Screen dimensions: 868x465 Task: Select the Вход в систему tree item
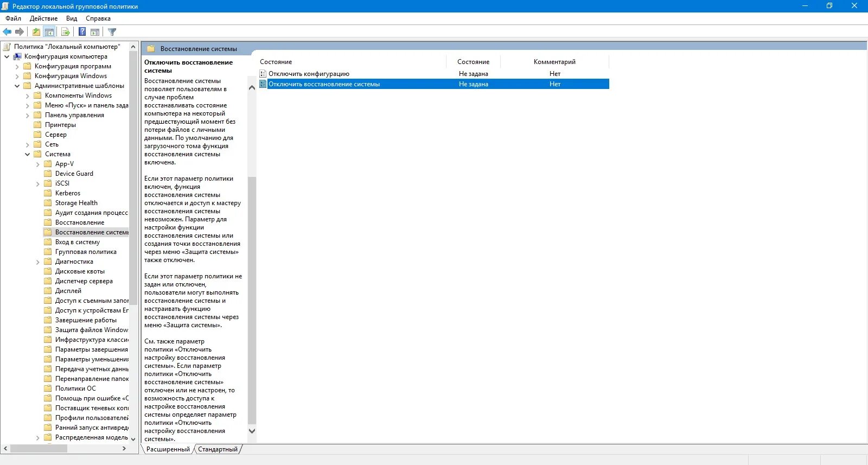pos(78,242)
